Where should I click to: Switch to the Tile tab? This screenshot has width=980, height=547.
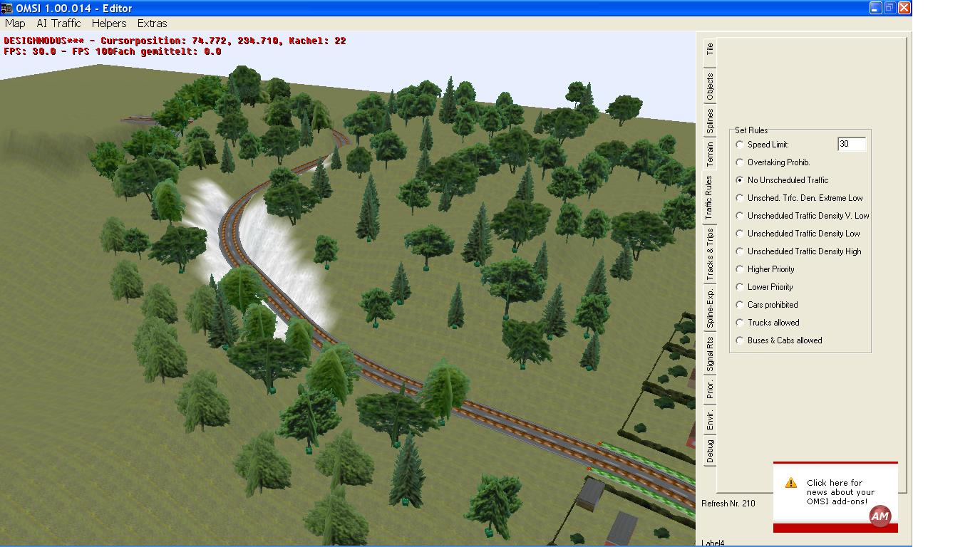point(709,49)
